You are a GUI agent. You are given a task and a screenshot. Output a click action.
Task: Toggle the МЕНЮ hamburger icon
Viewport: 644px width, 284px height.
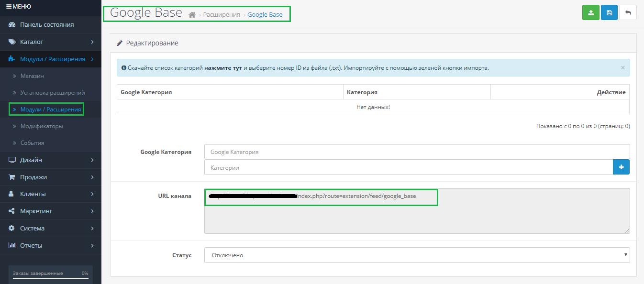9,7
